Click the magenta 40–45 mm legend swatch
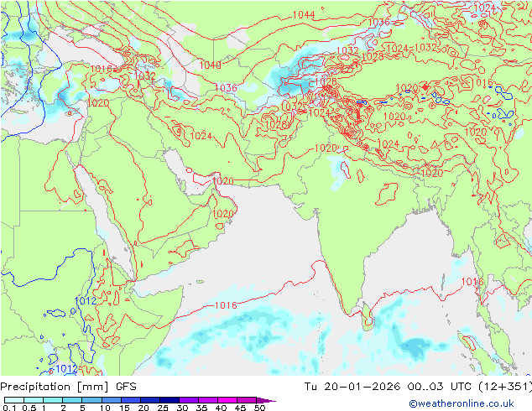The image size is (532, 411). click(227, 400)
